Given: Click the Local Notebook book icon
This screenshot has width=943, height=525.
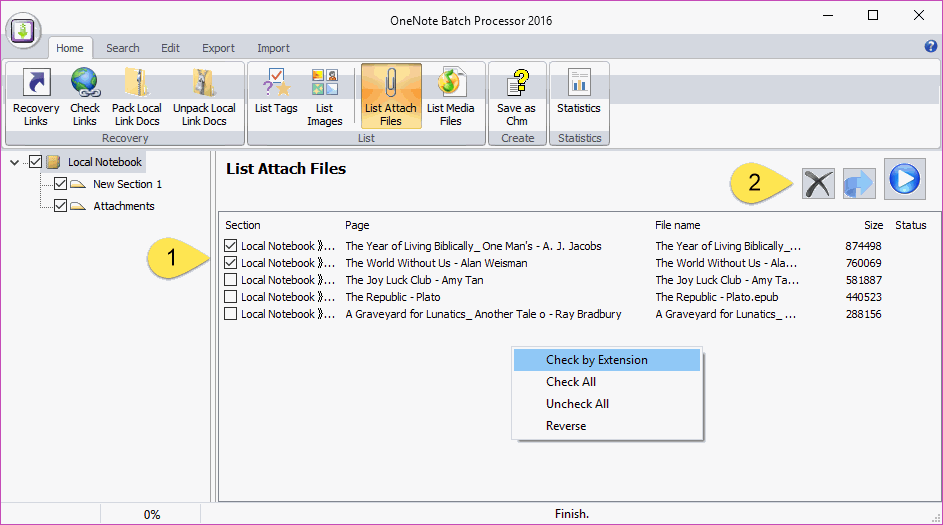Looking at the screenshot, I should tap(53, 162).
